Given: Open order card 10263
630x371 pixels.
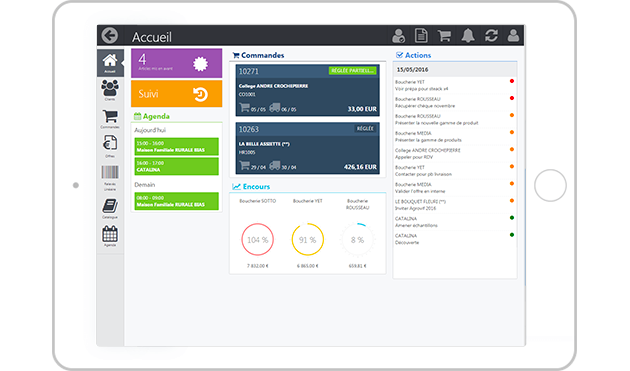Looking at the screenshot, I should point(307,148).
